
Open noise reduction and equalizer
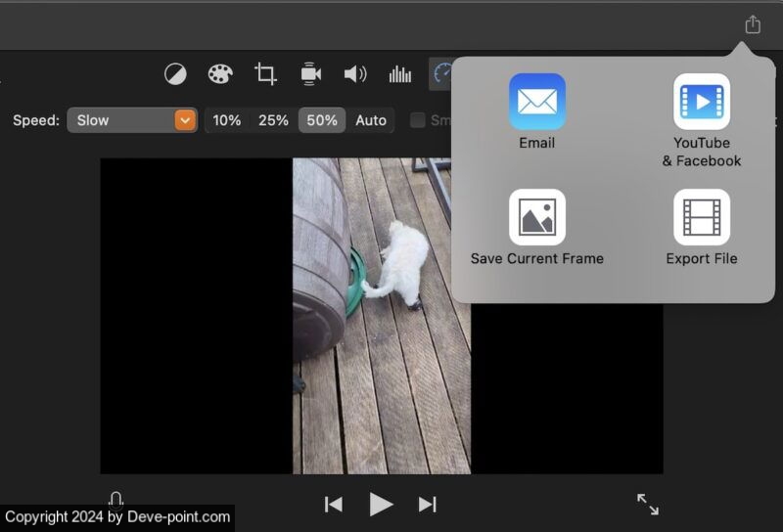click(400, 74)
